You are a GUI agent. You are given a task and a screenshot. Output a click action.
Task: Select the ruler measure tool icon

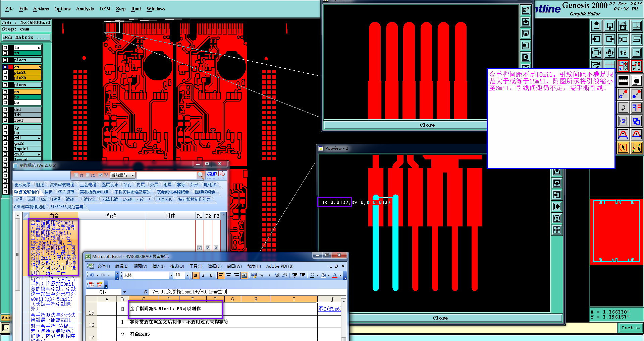(x=623, y=81)
